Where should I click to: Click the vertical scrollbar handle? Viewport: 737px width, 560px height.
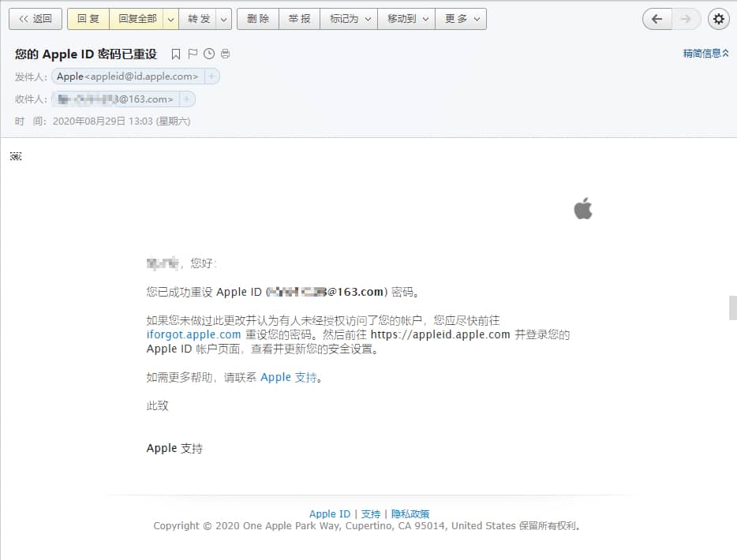(x=733, y=308)
